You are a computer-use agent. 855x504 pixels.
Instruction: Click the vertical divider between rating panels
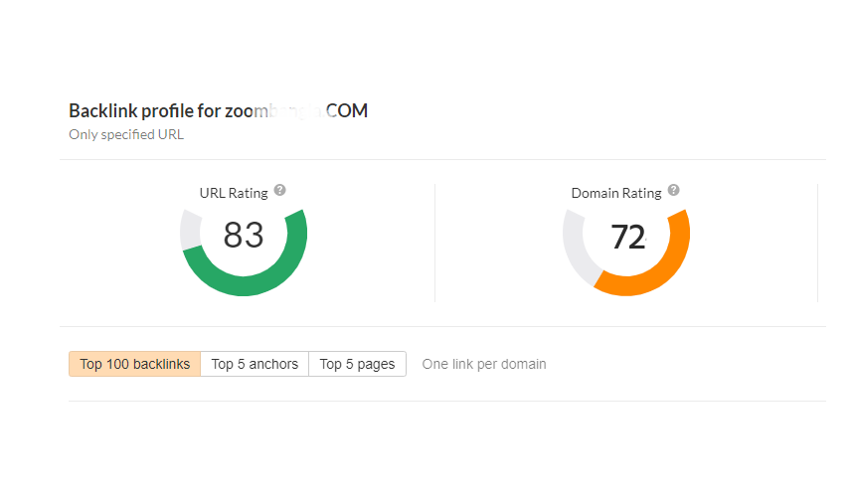pos(435,242)
